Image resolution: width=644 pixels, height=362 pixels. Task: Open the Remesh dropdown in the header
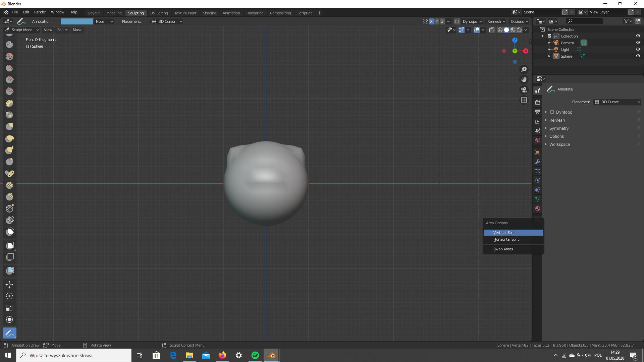[496, 21]
